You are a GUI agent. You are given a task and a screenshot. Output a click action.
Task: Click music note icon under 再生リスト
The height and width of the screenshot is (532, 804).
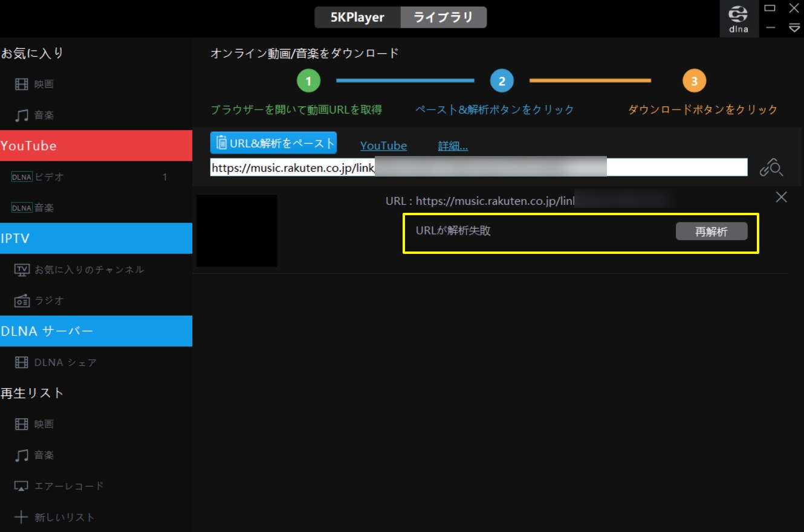22,455
